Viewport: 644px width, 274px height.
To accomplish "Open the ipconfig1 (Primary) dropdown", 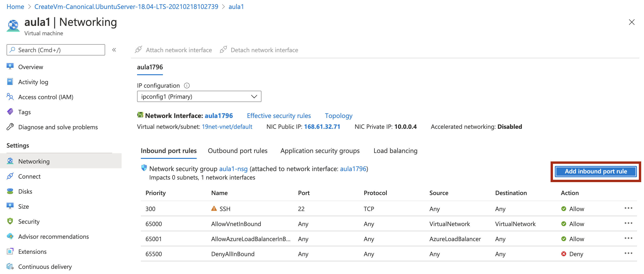I will pos(199,96).
